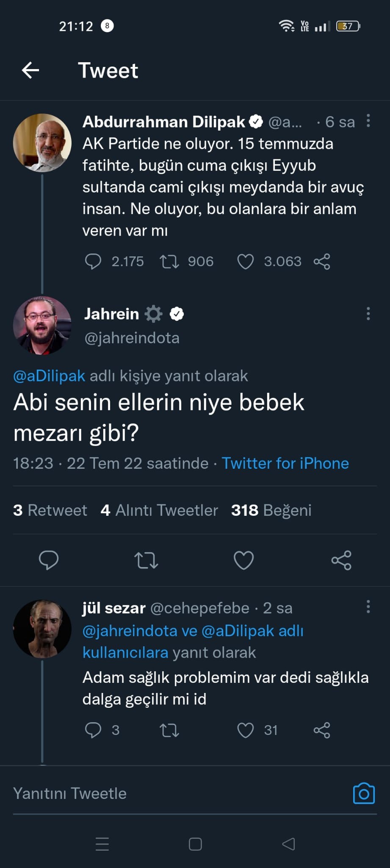This screenshot has width=390, height=868.
Task: Open Jahrein's profile picture
Action: click(42, 325)
